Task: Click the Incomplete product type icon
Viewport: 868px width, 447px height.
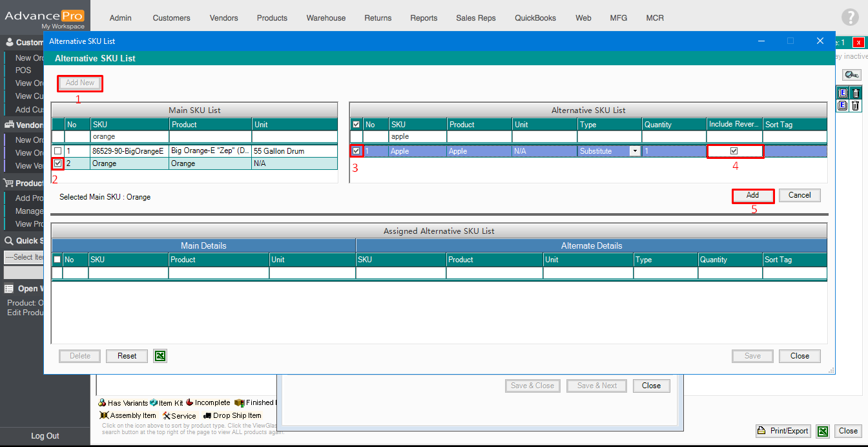Action: 189,402
